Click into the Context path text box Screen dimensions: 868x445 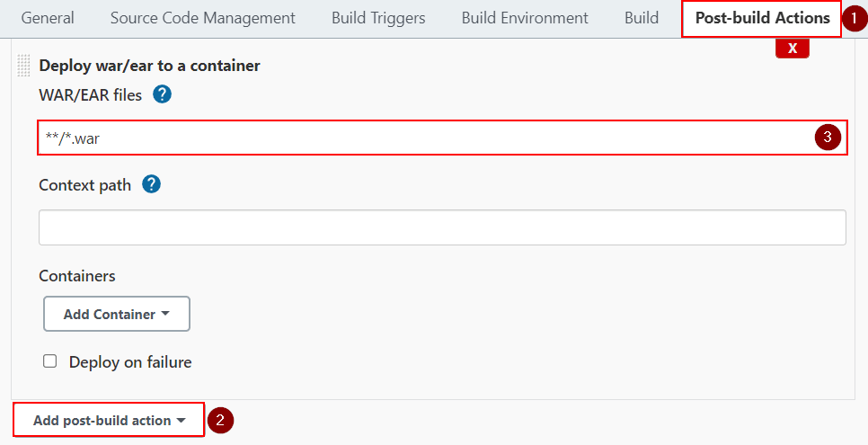point(442,227)
